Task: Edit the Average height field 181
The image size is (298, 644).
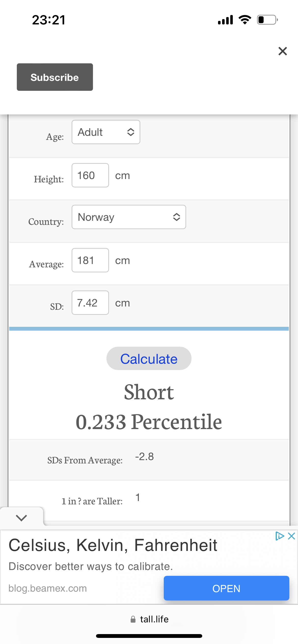Action: coord(90,260)
